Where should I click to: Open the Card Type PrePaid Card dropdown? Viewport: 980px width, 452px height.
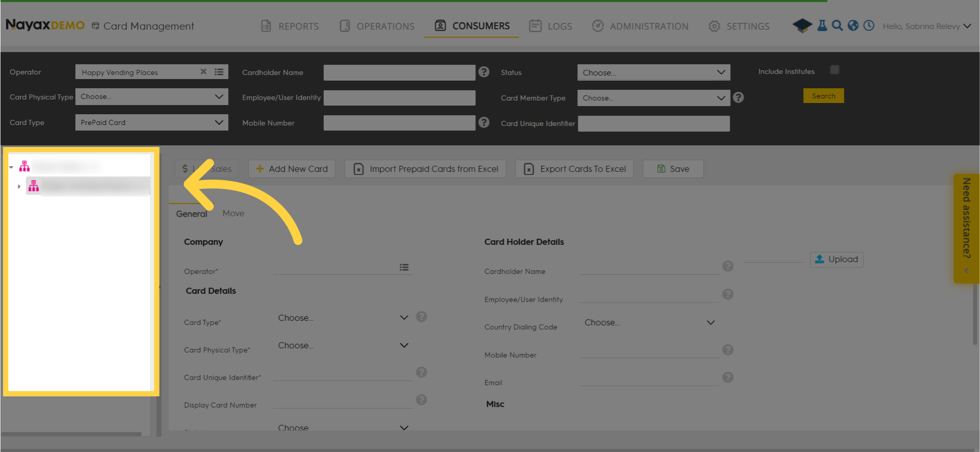[x=151, y=122]
